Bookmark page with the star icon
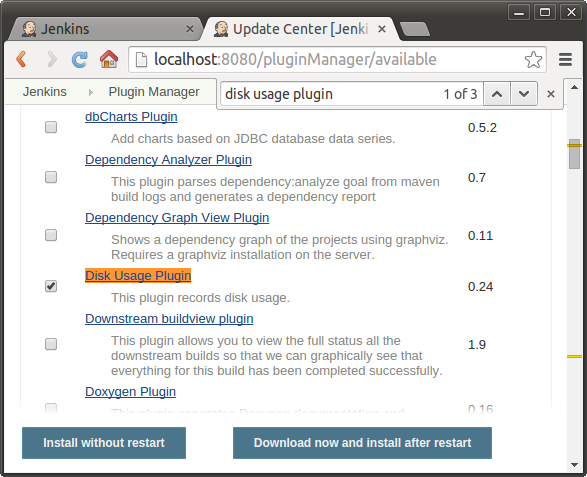This screenshot has height=477, width=587. point(533,60)
